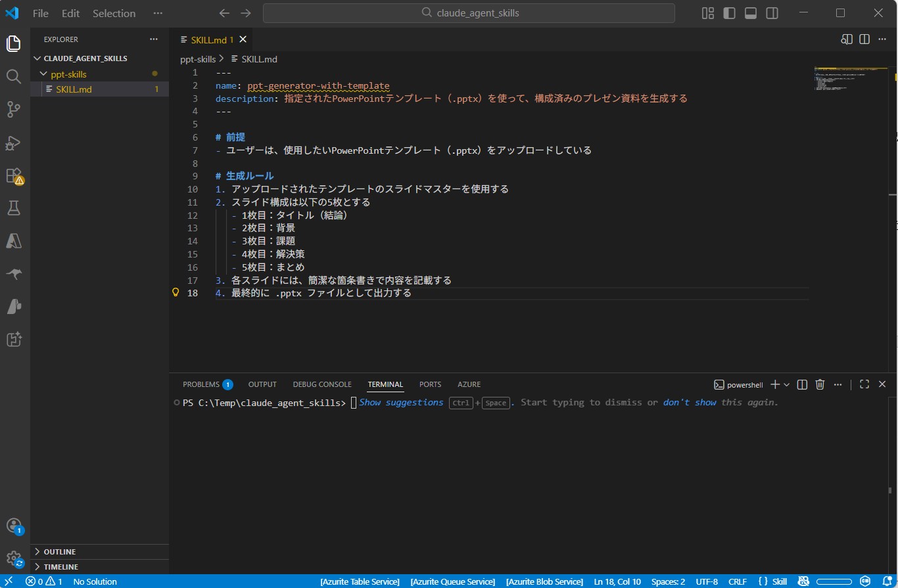
Task: Open the Source Control view
Action: tap(14, 110)
